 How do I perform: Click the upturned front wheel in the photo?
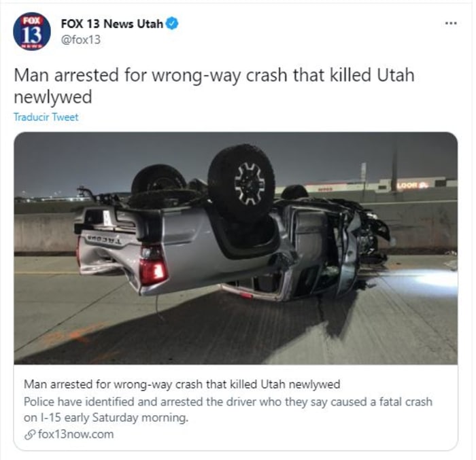pyautogui.click(x=242, y=182)
